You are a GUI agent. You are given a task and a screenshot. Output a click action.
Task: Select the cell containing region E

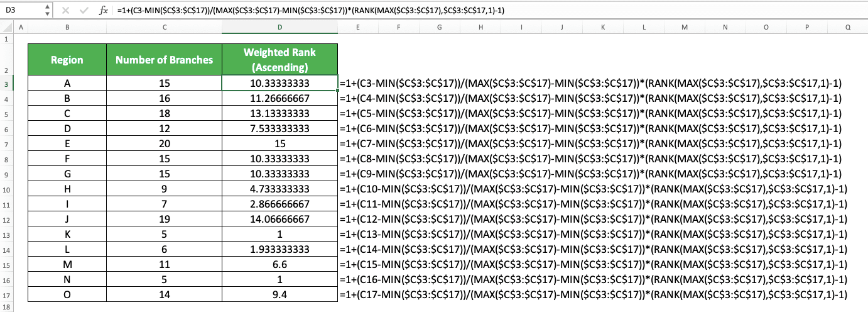(67, 144)
